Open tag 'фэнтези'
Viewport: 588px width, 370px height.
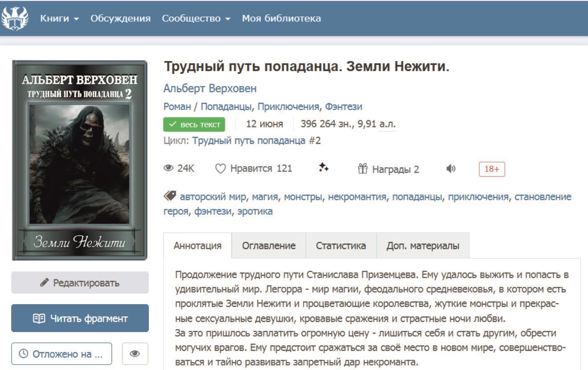click(213, 211)
